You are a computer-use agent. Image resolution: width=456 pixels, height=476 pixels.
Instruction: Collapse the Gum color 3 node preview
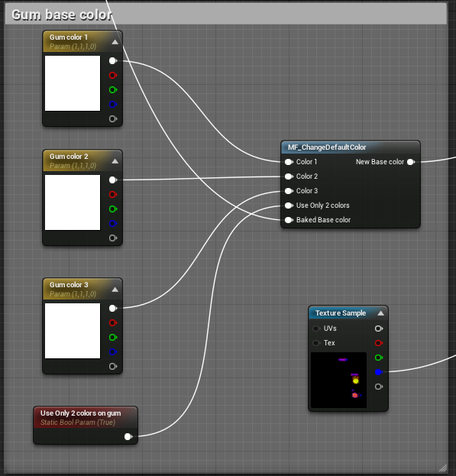click(115, 290)
